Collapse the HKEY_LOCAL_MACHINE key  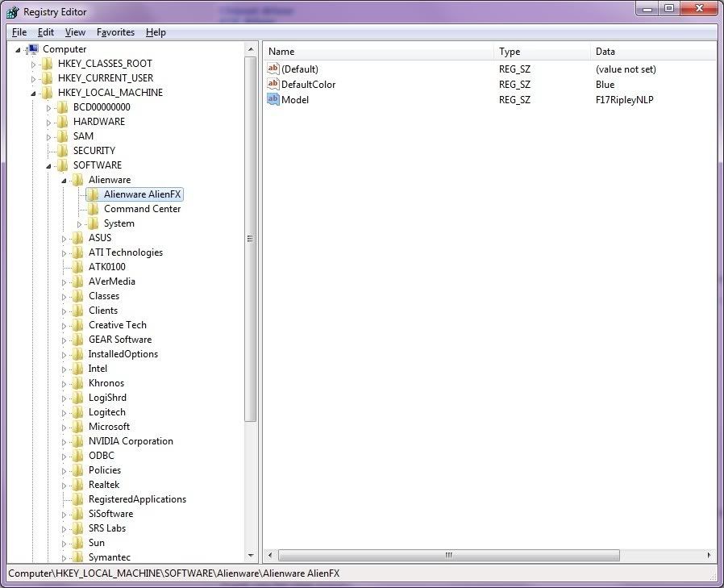[33, 94]
